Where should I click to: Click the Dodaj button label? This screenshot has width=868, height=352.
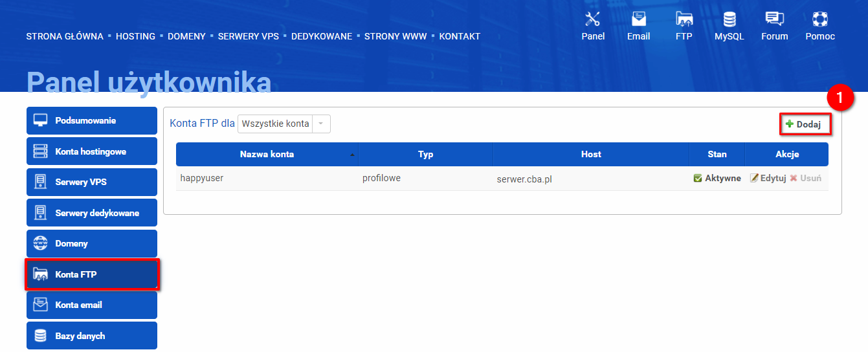tap(808, 124)
